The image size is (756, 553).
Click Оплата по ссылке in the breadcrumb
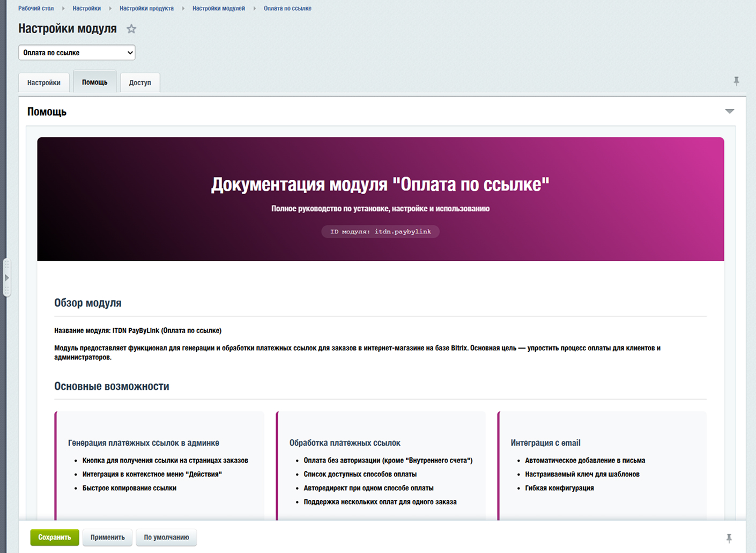[287, 8]
